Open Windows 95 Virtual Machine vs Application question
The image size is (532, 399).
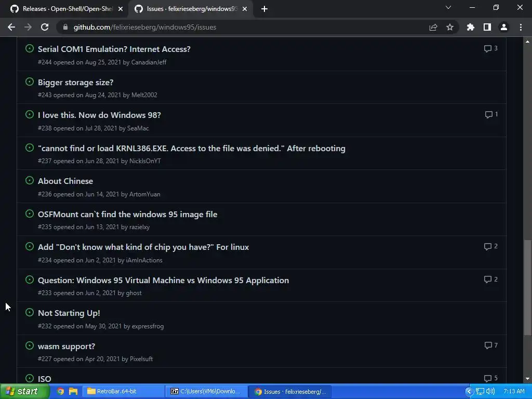[x=163, y=281]
